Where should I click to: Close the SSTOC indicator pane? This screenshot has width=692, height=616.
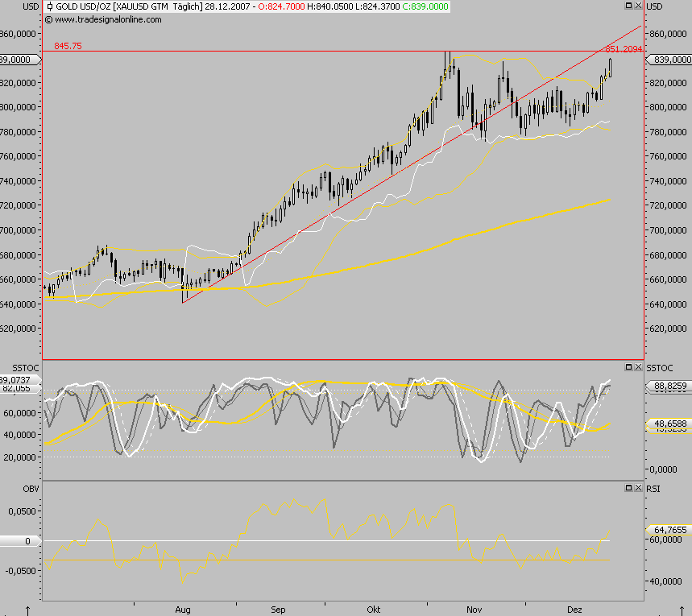click(x=638, y=367)
